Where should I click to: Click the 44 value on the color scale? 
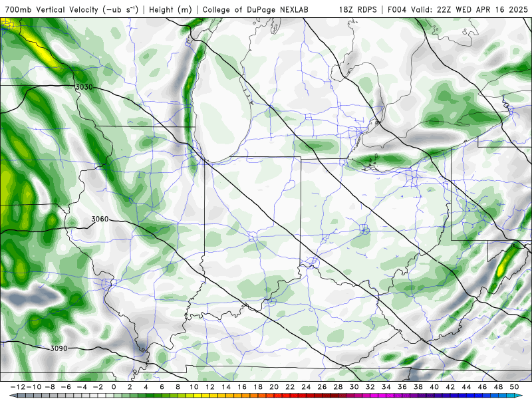pyautogui.click(x=466, y=387)
